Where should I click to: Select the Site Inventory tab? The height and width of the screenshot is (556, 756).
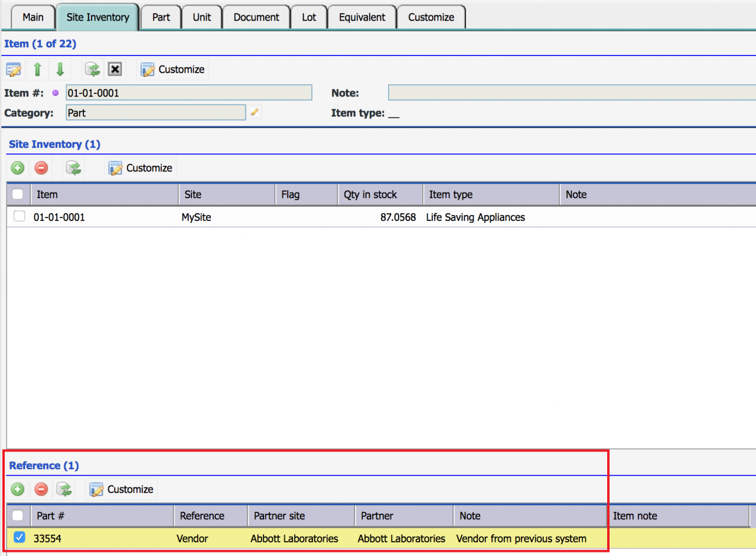pyautogui.click(x=97, y=17)
